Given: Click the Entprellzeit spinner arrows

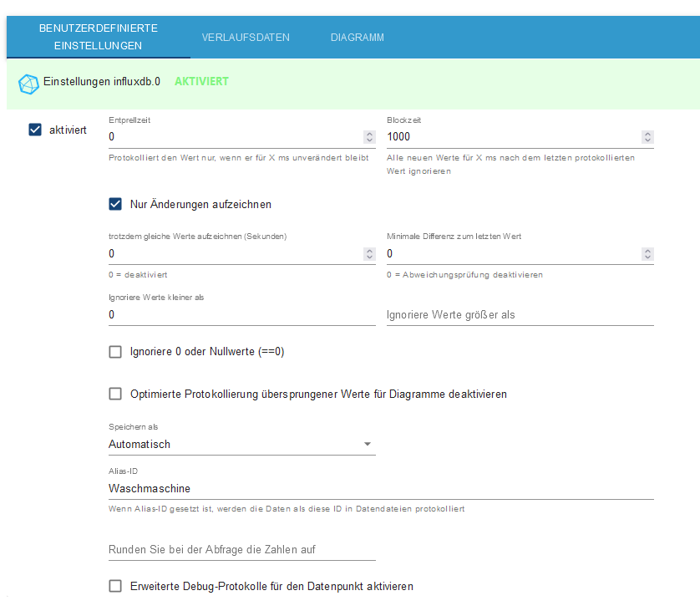Looking at the screenshot, I should click(x=369, y=137).
